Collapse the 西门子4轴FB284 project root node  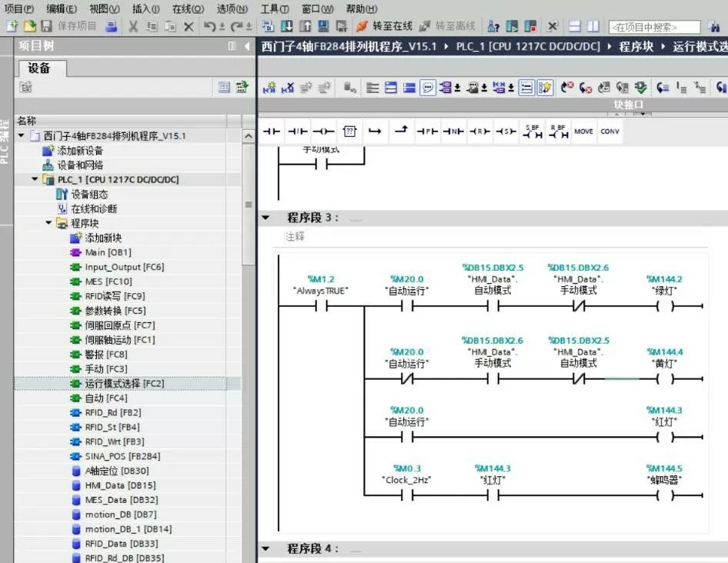(21, 135)
